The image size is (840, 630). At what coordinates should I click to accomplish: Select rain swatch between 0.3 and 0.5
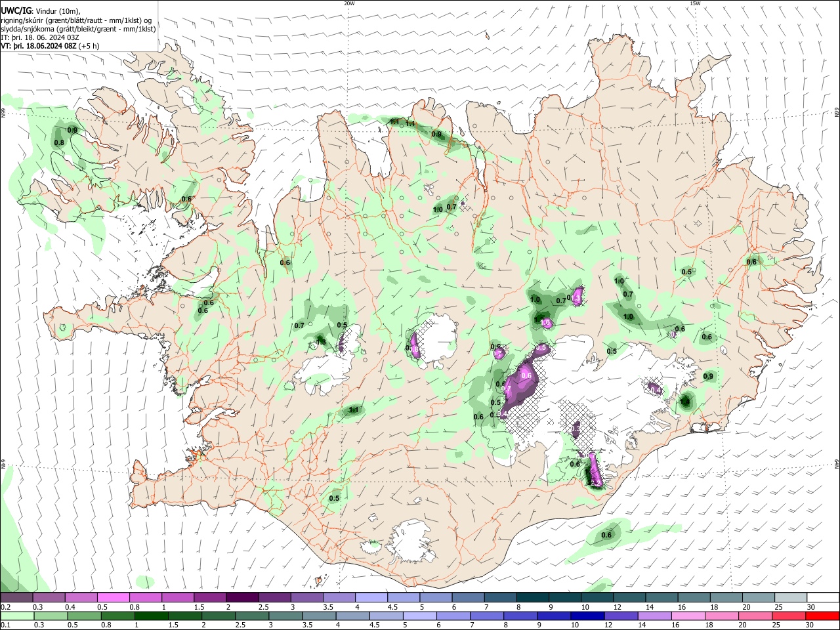(x=50, y=616)
